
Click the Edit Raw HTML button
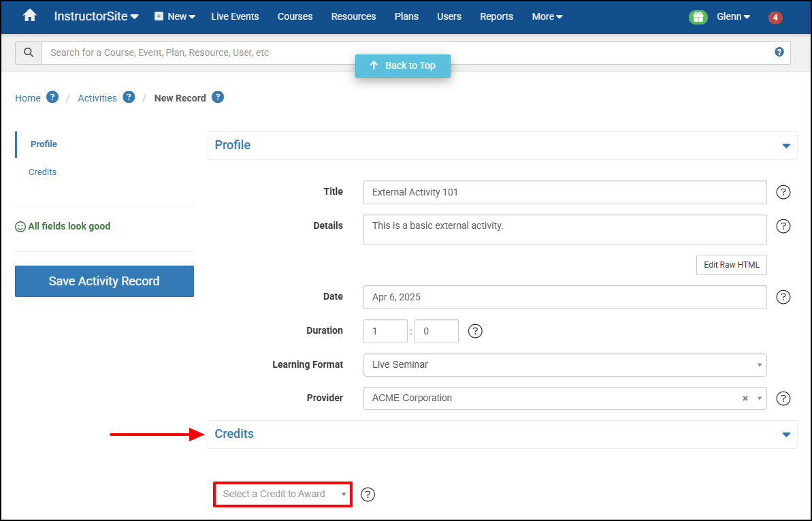coord(731,265)
